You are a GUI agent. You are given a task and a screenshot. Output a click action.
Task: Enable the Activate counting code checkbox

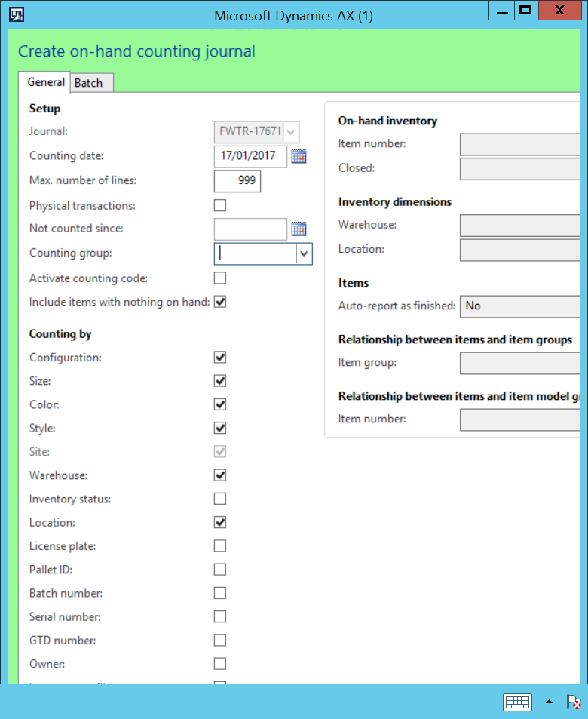[220, 278]
